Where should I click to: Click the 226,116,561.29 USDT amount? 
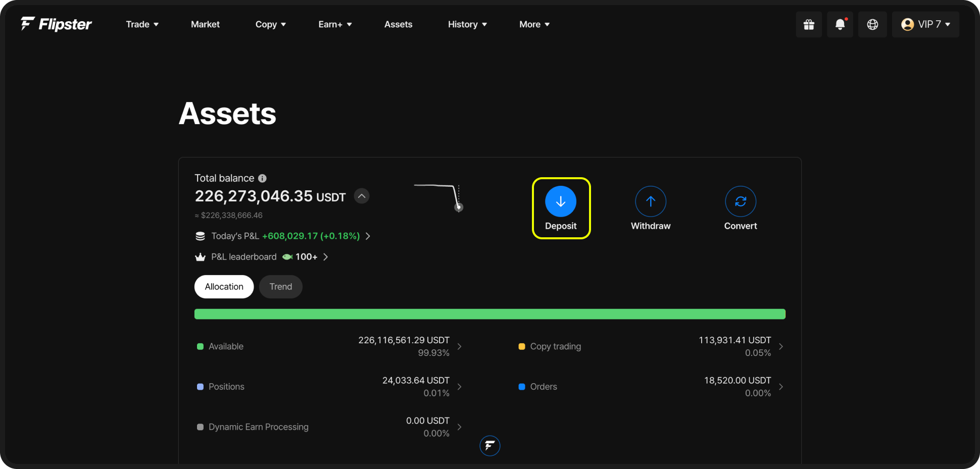[404, 340]
